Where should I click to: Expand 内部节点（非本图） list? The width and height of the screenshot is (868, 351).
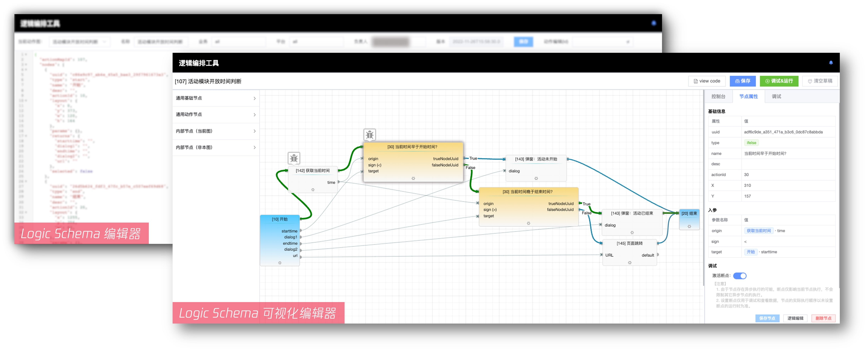[216, 148]
